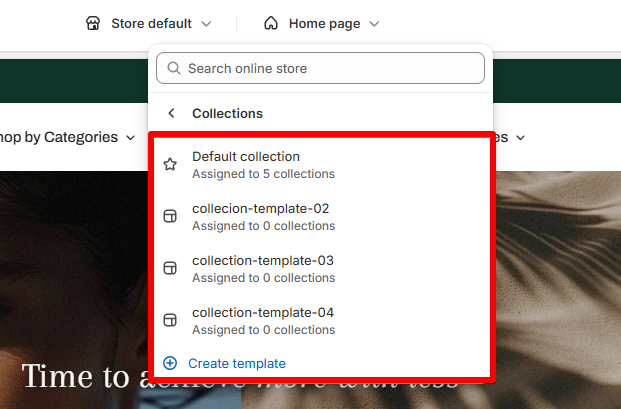This screenshot has width=621, height=409.
Task: Click the layout icon of collection-template-04
Action: click(170, 320)
